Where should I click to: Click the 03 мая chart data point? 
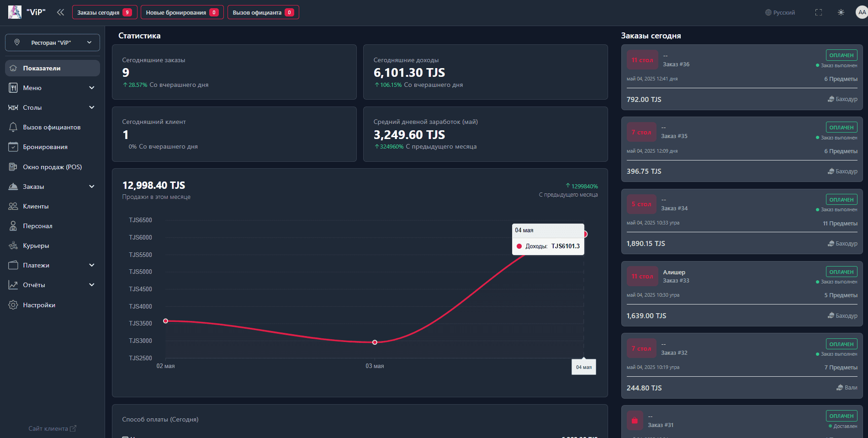(375, 342)
